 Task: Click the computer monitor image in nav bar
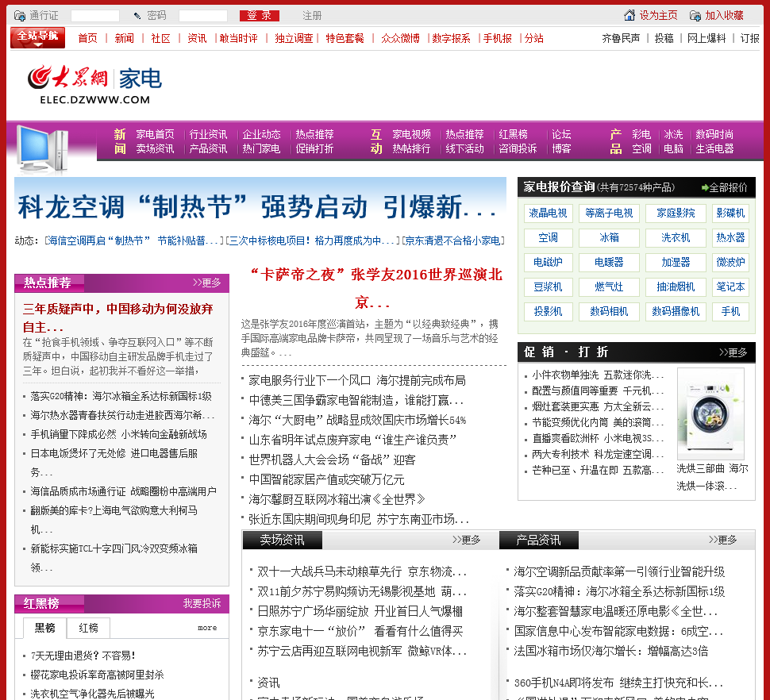pyautogui.click(x=42, y=150)
